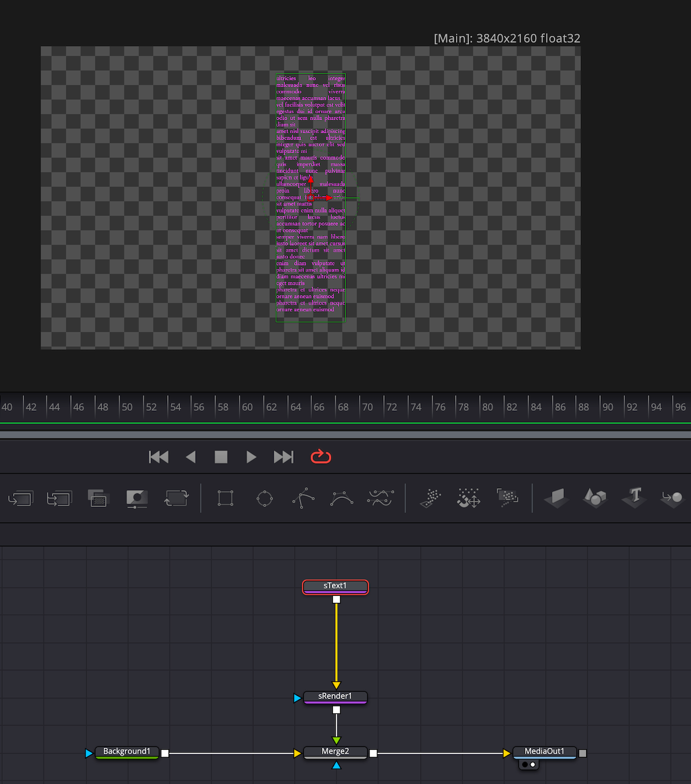Click the gray render range bar below the ruler
The width and height of the screenshot is (691, 784).
coord(345,435)
